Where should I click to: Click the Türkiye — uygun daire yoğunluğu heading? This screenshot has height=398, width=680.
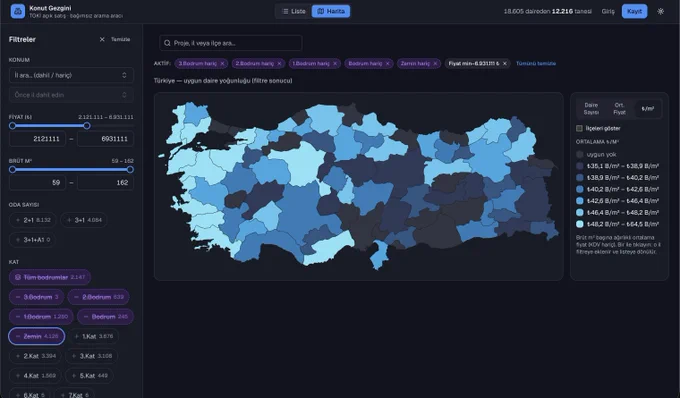click(x=223, y=81)
